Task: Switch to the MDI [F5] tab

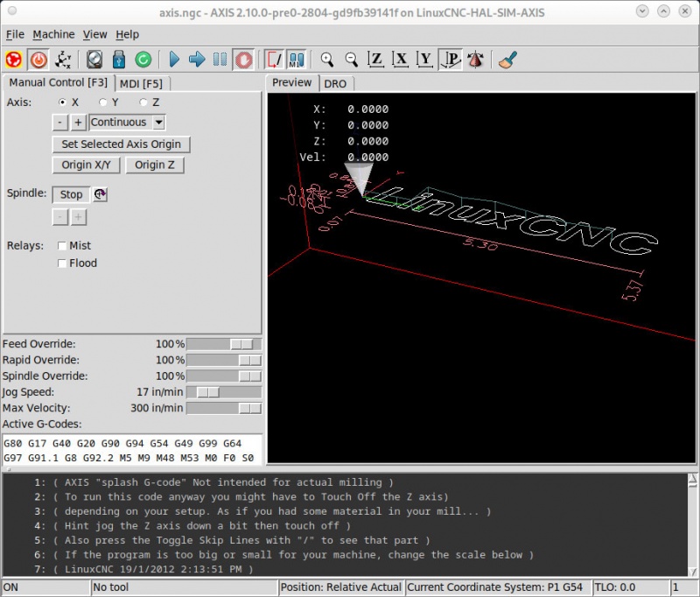Action: tap(141, 84)
